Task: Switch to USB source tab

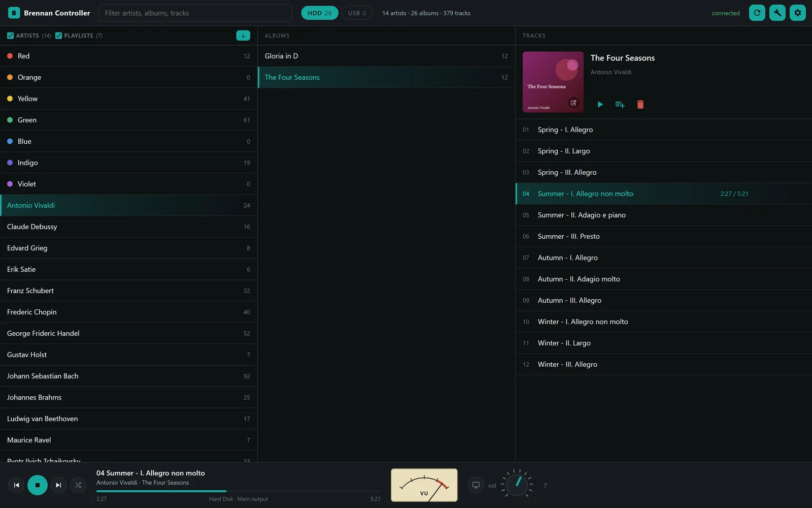Action: (x=357, y=13)
